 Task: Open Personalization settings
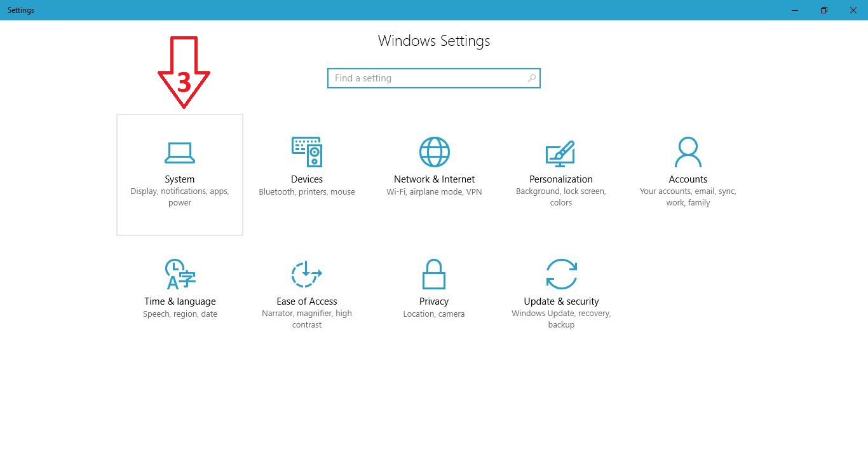pos(561,165)
